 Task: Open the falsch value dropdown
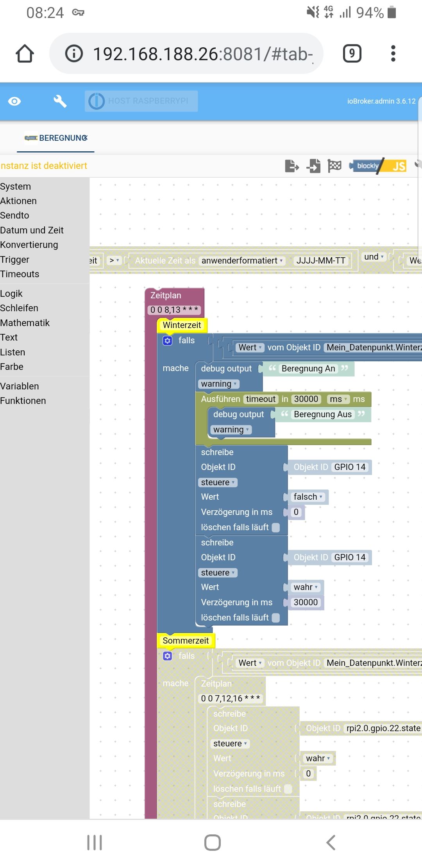[x=308, y=497]
